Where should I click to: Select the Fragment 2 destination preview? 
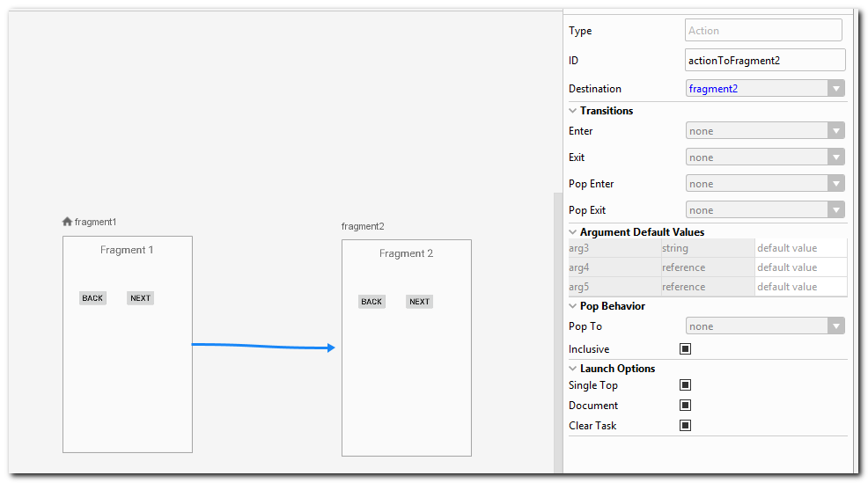[x=406, y=378]
